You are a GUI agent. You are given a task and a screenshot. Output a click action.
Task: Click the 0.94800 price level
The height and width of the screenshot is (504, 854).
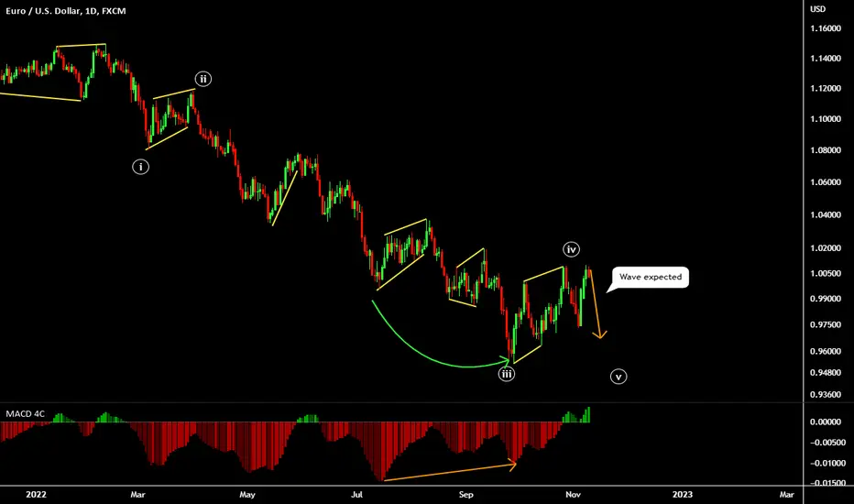tap(825, 373)
